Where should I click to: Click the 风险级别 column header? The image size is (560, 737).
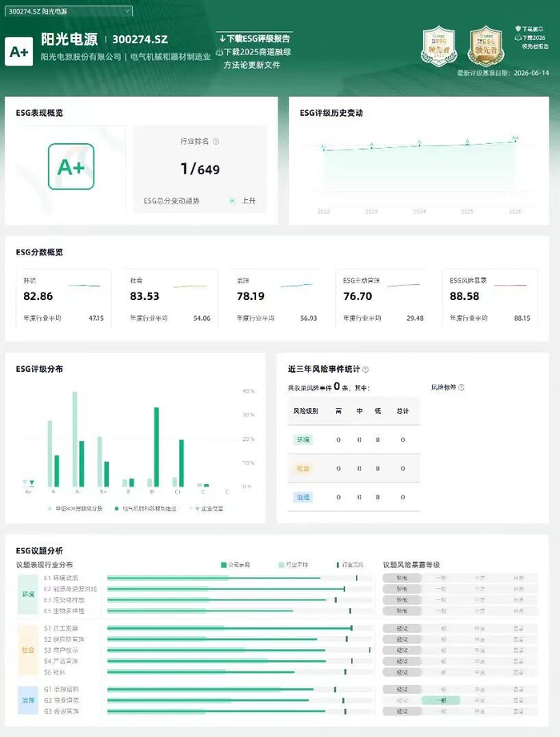(306, 411)
